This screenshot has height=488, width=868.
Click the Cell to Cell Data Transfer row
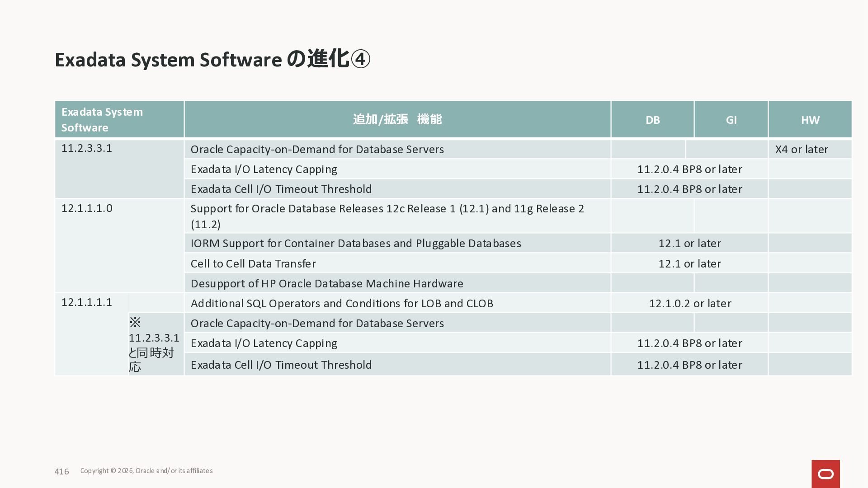click(x=253, y=263)
